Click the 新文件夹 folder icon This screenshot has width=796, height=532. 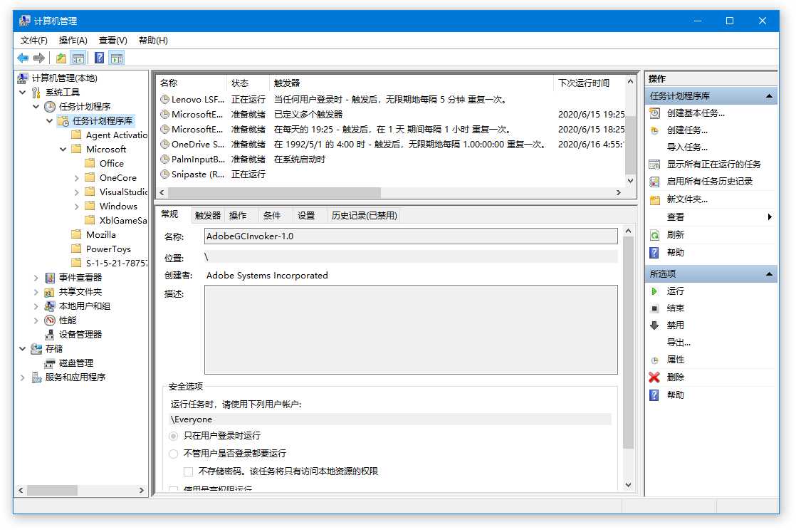(x=655, y=199)
